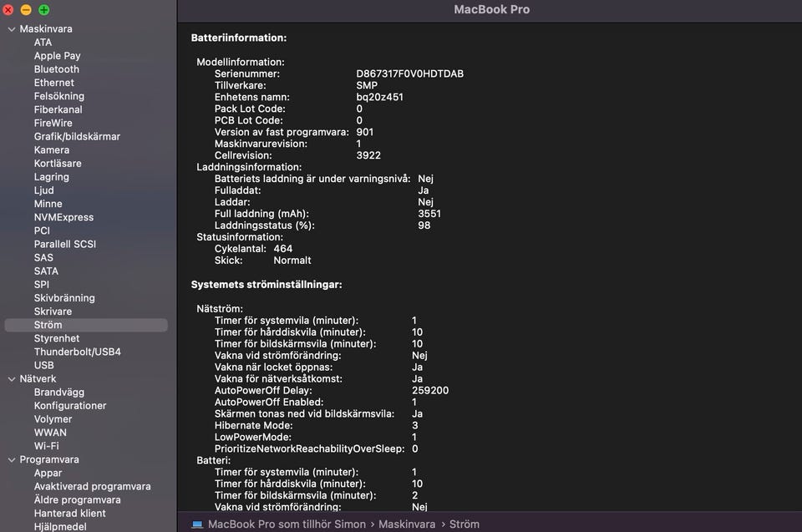Screen dimensions: 802x532
Task: Click the Skick value Normalt
Action: coord(292,261)
